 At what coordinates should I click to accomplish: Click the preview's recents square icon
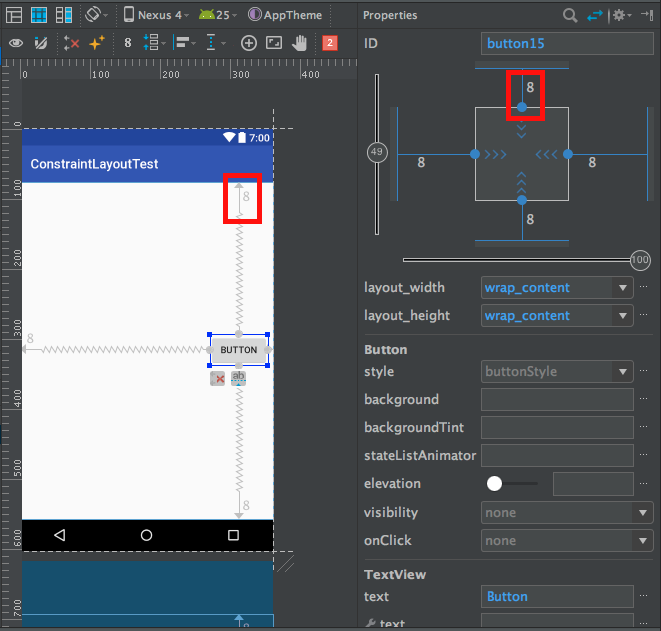click(233, 535)
